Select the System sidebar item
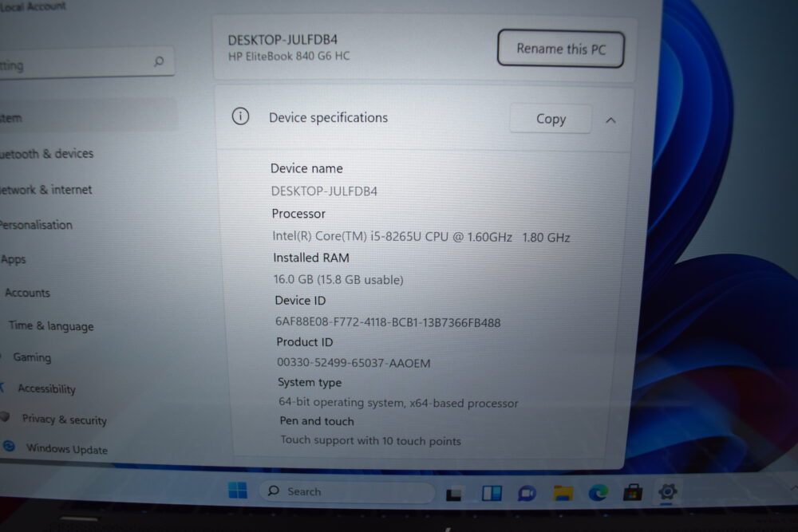This screenshot has height=532, width=798. (86, 116)
